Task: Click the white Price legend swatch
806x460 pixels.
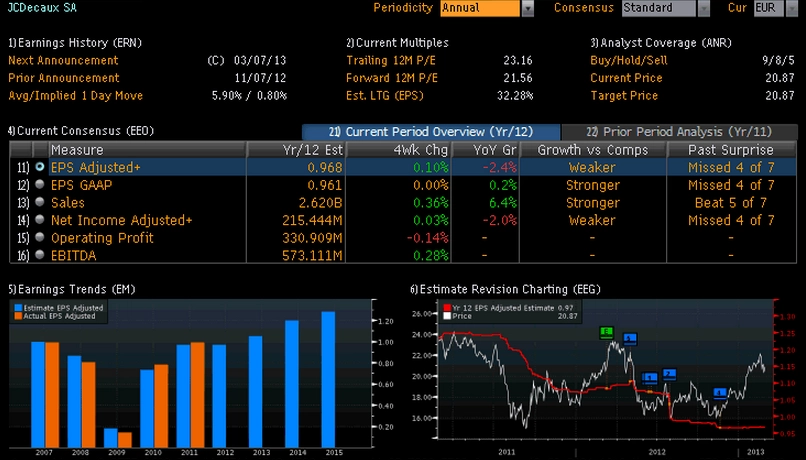Action: [x=447, y=316]
